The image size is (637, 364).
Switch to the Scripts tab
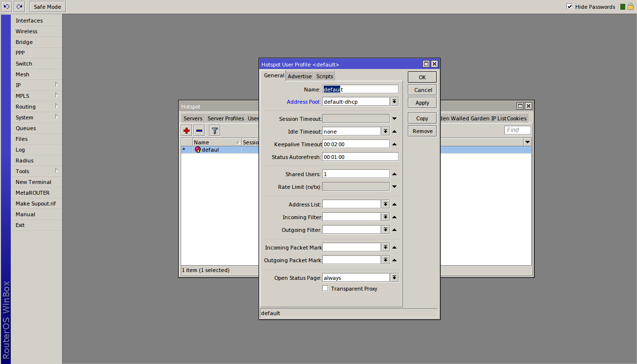point(324,76)
